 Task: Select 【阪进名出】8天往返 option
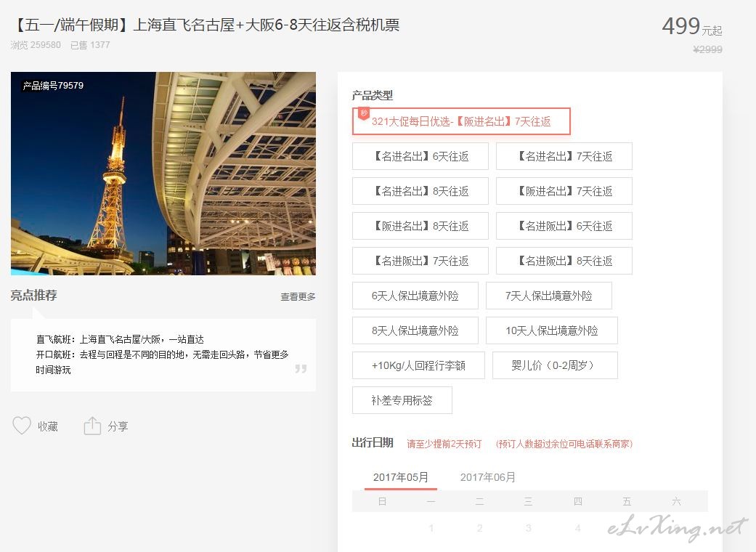coord(420,226)
